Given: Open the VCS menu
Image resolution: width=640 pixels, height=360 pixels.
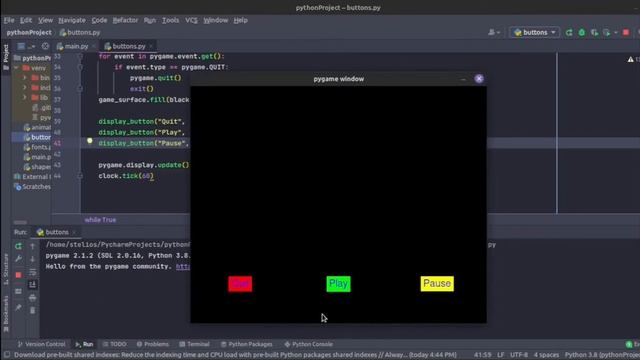Looking at the screenshot, I should (x=191, y=20).
